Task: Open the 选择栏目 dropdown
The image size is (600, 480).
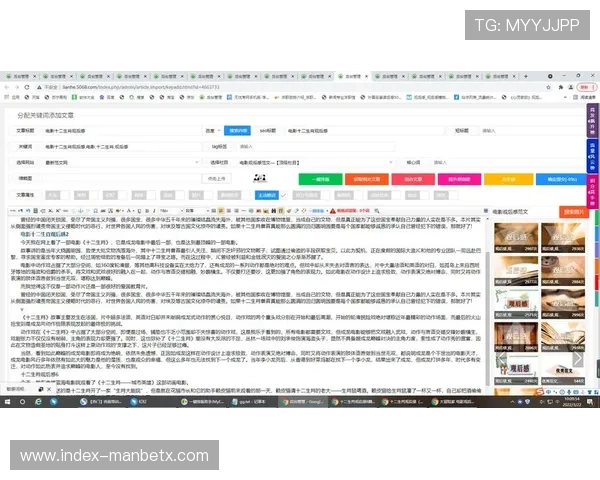Action: coord(316,163)
